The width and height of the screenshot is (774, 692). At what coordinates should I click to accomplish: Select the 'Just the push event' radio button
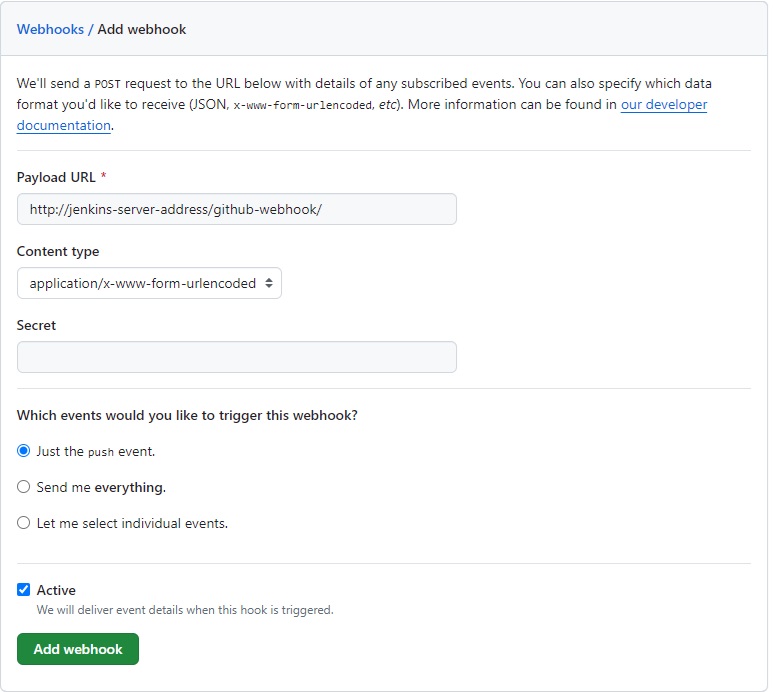pyautogui.click(x=24, y=451)
